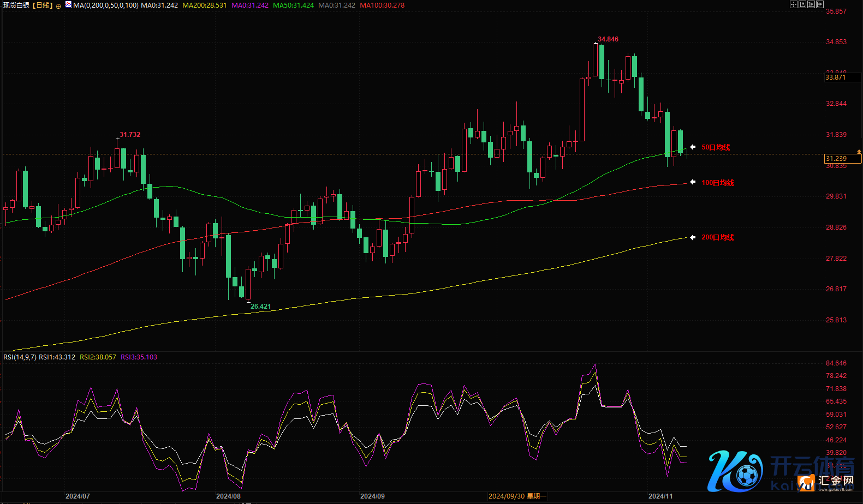The image size is (863, 504).
Task: Click 27.822 on the price axis
Action: click(836, 259)
